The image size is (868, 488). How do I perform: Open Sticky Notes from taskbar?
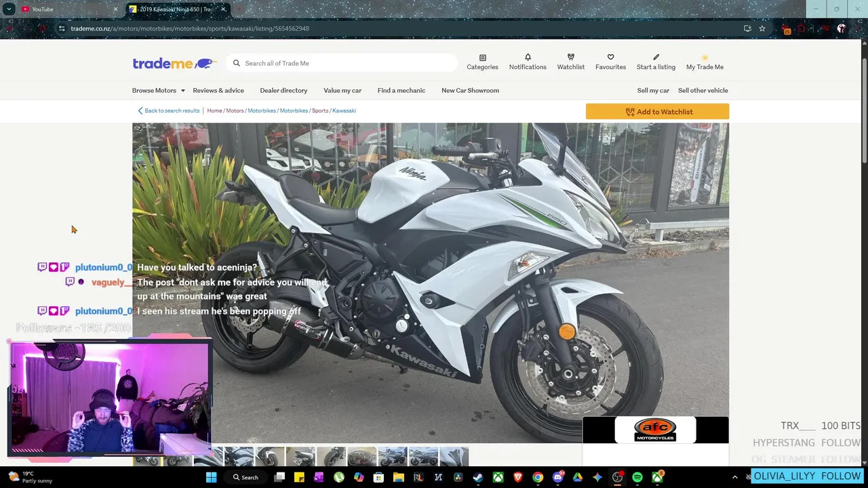[299, 477]
